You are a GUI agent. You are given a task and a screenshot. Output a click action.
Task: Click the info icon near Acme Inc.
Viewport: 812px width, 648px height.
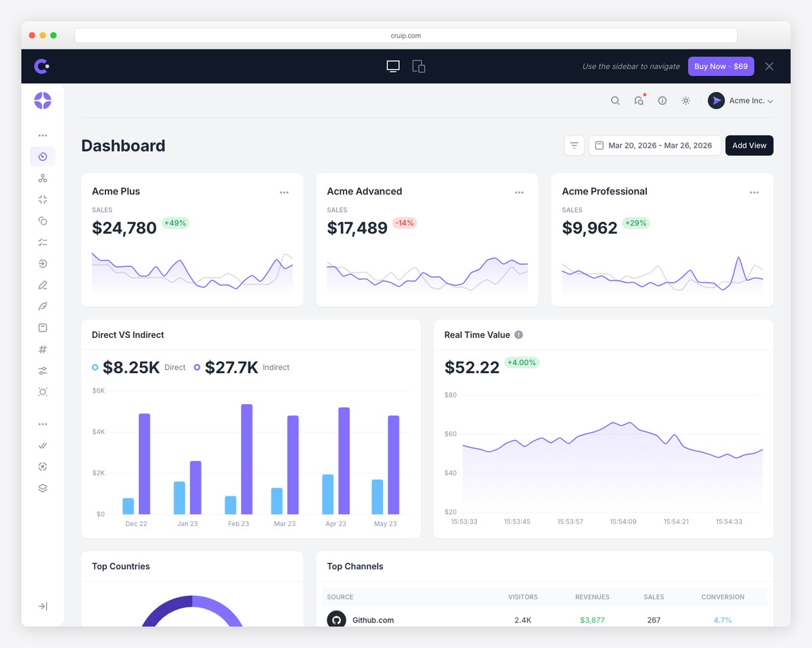[x=662, y=100]
